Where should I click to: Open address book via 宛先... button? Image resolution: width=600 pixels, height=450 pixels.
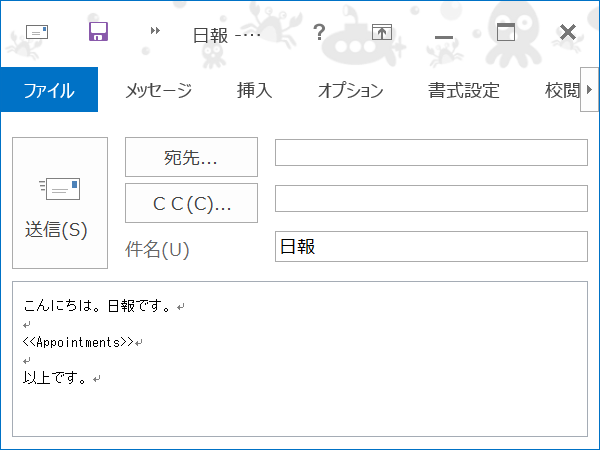(191, 157)
